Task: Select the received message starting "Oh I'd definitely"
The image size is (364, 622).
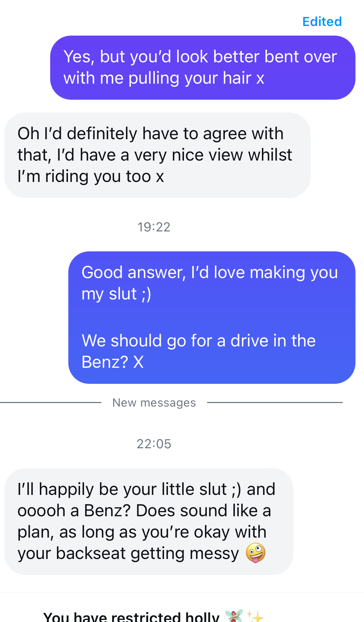Action: pos(157,155)
